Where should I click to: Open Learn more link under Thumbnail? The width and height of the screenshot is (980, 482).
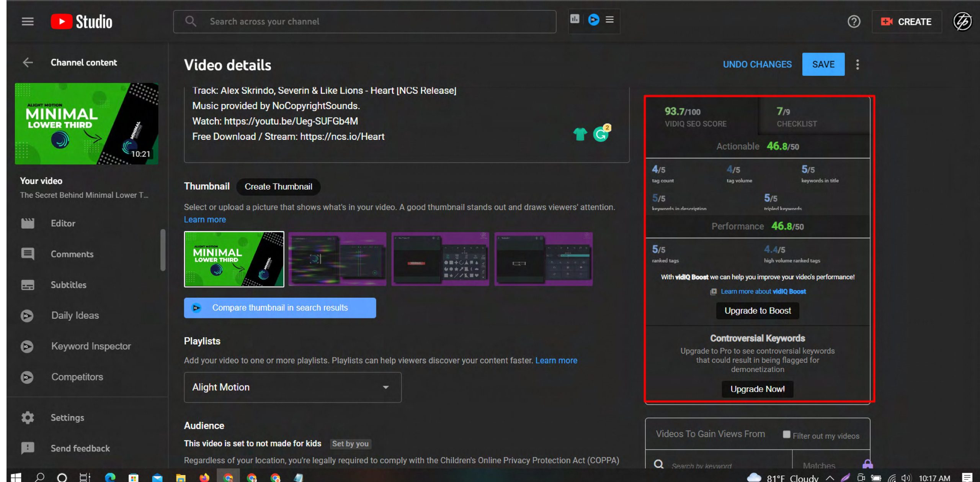[x=205, y=220]
